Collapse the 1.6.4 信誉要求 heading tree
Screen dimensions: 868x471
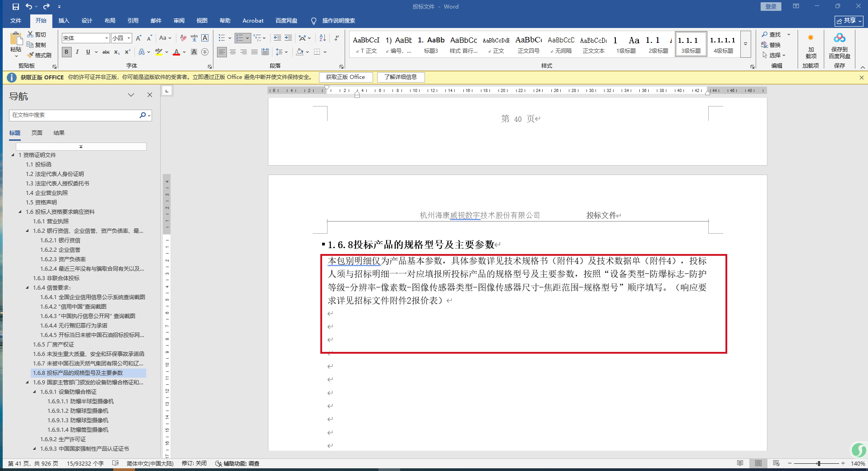(27, 288)
